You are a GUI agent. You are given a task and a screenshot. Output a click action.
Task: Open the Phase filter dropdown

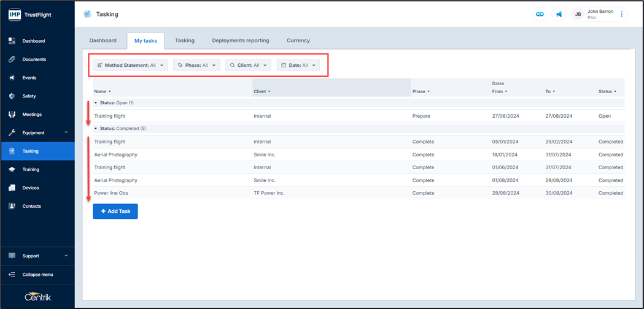click(196, 65)
